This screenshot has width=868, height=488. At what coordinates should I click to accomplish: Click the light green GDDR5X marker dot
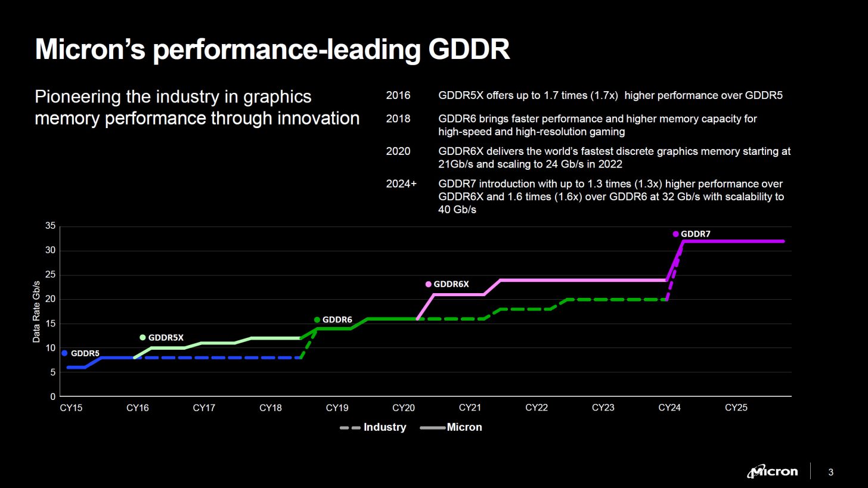[142, 338]
